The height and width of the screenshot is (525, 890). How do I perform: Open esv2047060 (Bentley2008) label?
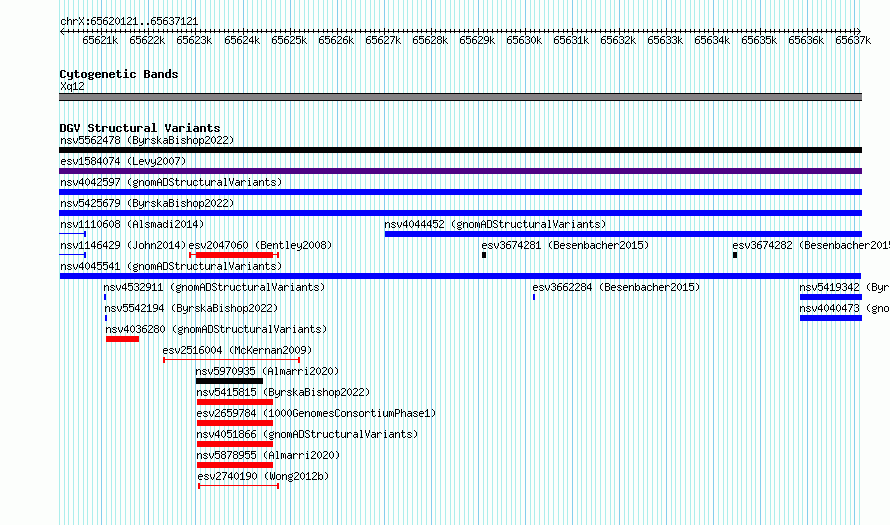[261, 245]
